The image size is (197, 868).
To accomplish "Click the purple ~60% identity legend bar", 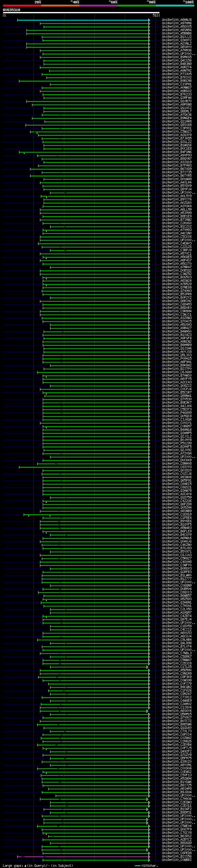I will coord(99,6).
